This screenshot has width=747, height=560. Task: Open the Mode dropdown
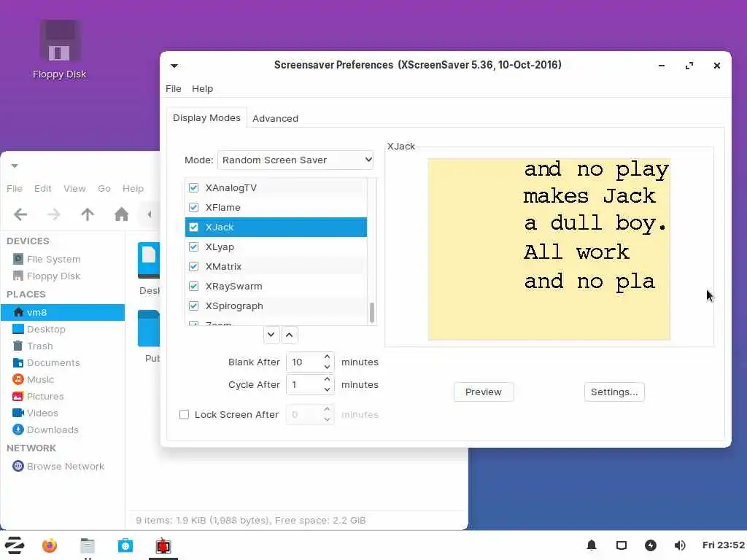[295, 160]
